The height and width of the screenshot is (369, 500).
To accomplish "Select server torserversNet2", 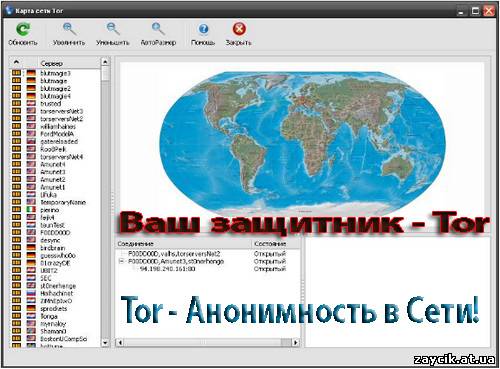I will pyautogui.click(x=62, y=119).
